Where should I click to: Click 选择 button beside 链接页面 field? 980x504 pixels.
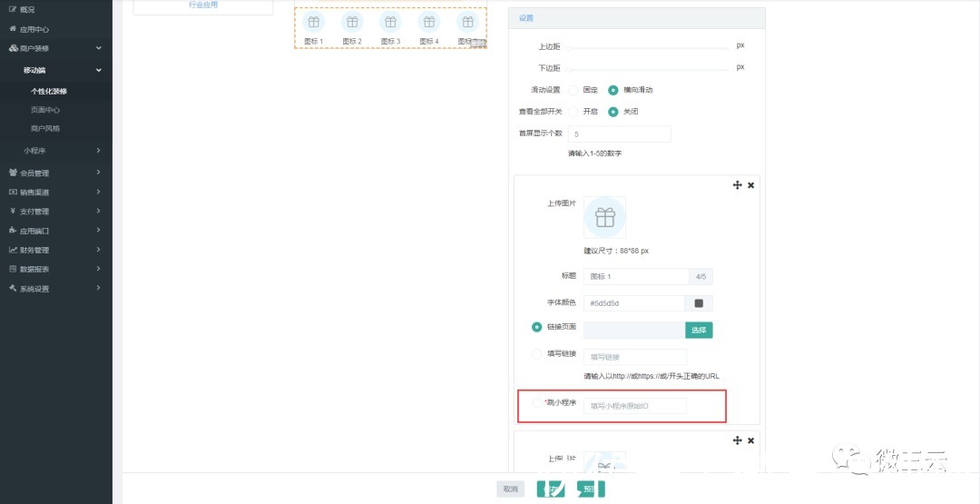[699, 331]
